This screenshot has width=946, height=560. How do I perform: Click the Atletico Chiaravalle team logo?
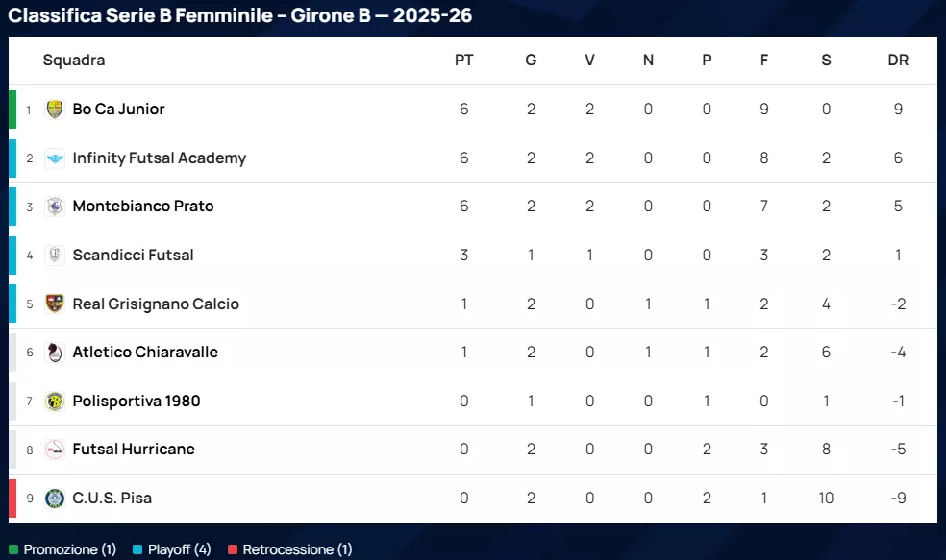[55, 353]
